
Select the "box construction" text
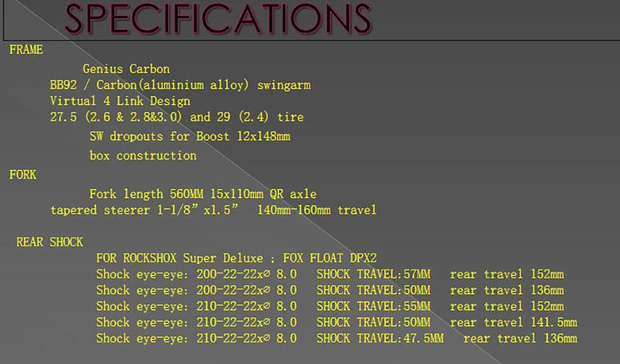tap(143, 156)
